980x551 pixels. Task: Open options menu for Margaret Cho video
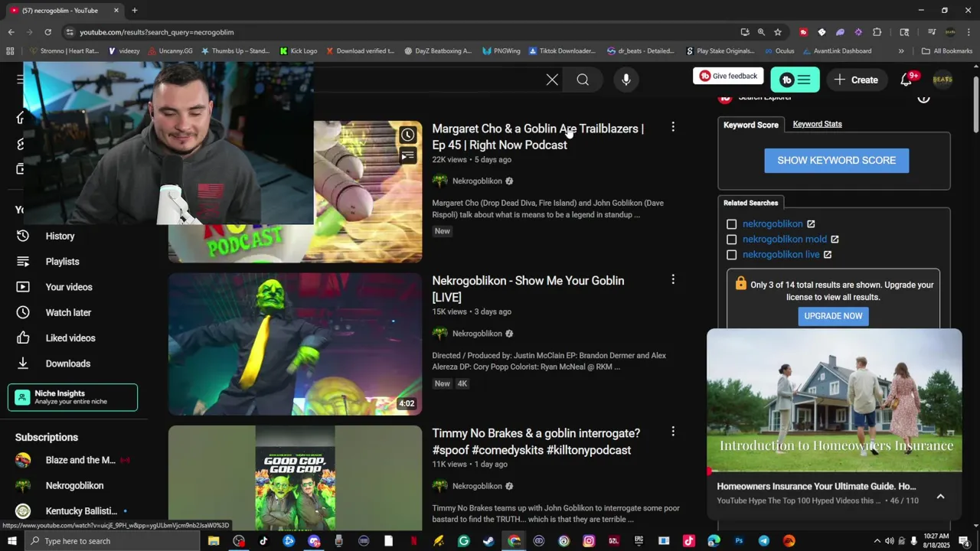click(673, 127)
